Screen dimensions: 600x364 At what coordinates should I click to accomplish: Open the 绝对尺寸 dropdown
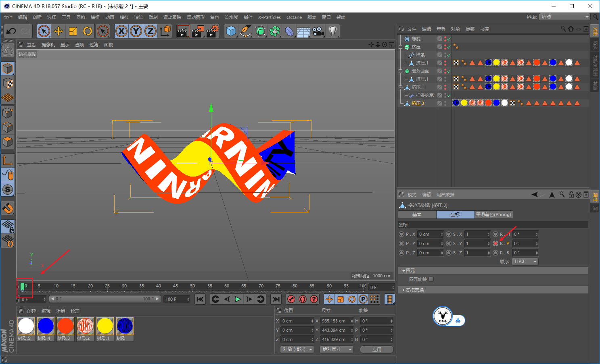click(337, 349)
